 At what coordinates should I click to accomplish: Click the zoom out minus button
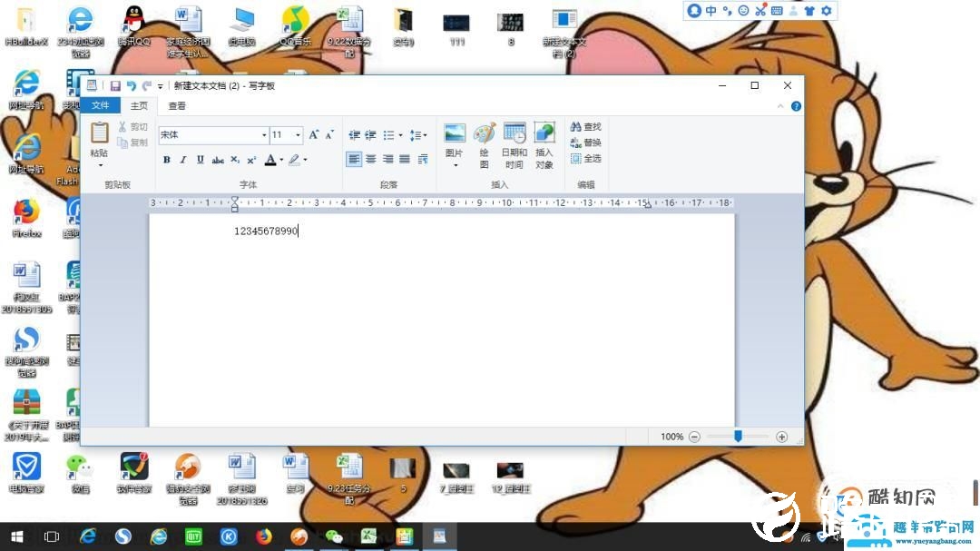[x=694, y=437]
